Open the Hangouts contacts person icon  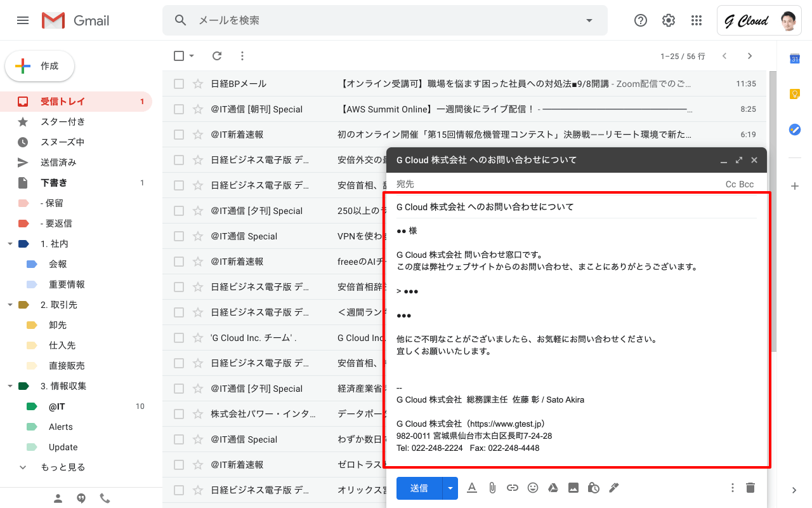[x=58, y=498]
